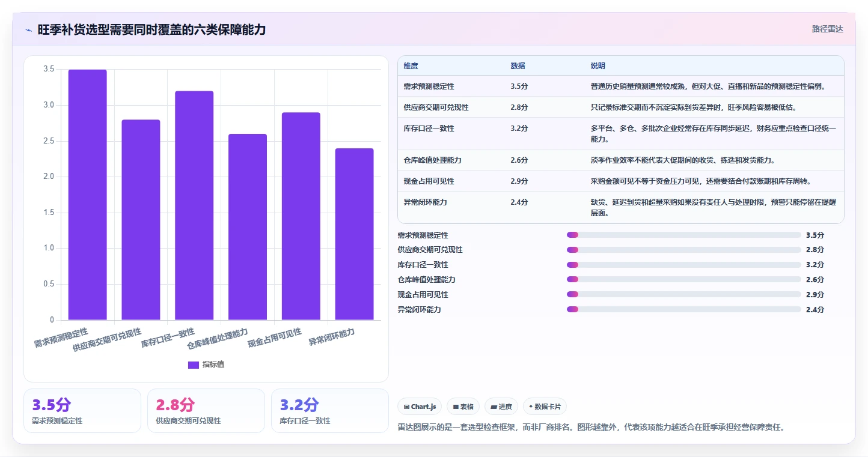Image resolution: width=868 pixels, height=457 pixels.
Task: Open the 2.8分 供应商交期可兑现性 data card
Action: pyautogui.click(x=206, y=411)
